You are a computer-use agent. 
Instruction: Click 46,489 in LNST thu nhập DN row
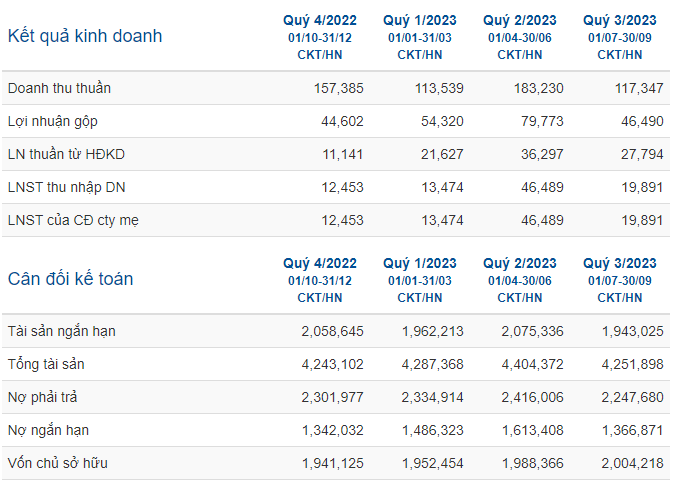tap(542, 188)
